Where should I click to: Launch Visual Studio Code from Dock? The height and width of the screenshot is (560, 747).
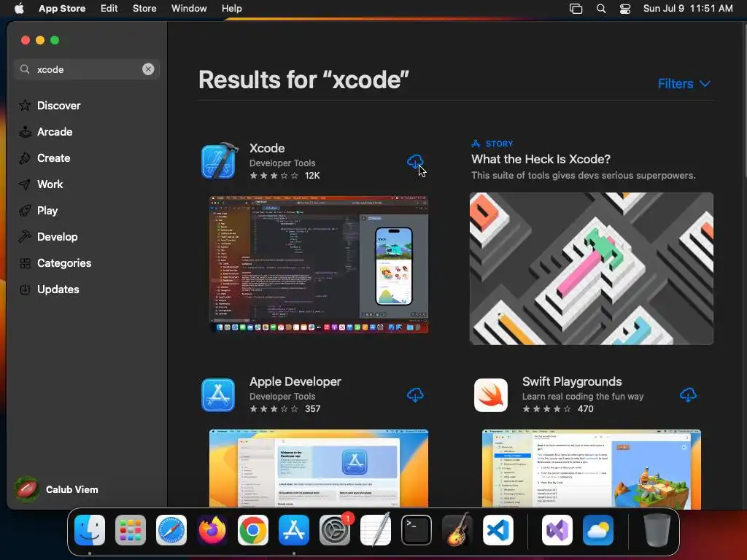[x=498, y=530]
